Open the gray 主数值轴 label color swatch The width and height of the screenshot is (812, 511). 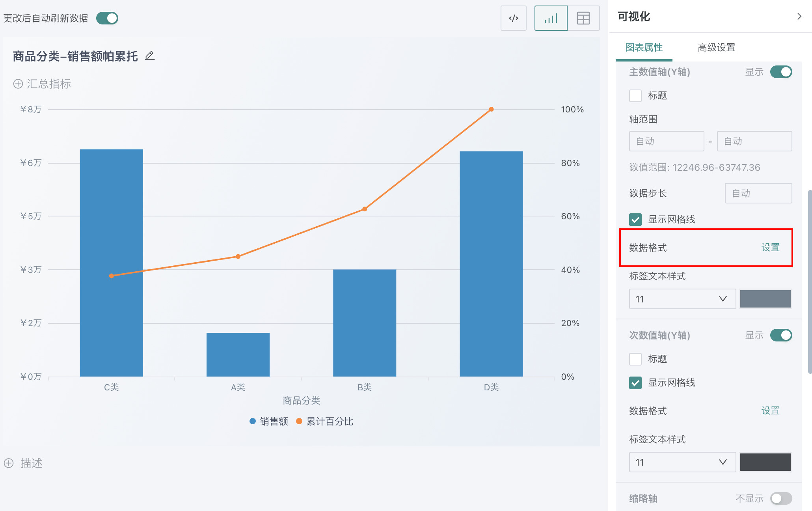[x=765, y=299]
